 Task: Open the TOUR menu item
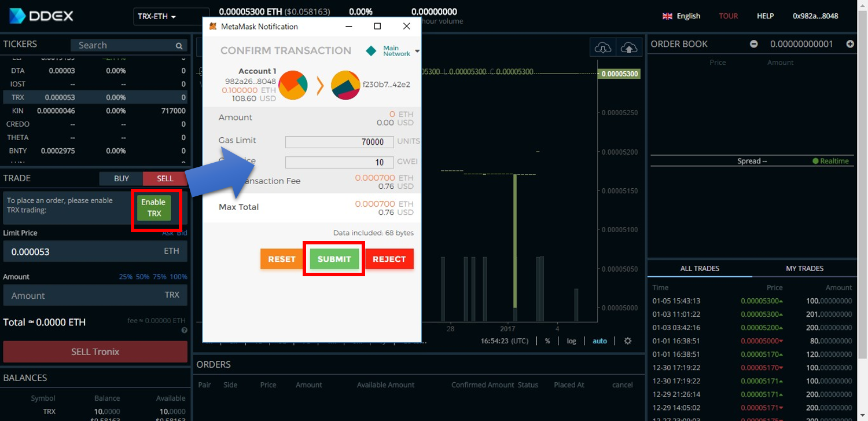click(x=729, y=16)
